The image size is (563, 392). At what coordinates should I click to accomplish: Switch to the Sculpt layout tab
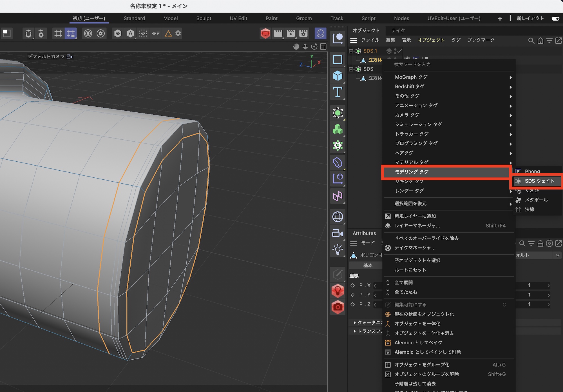point(204,19)
